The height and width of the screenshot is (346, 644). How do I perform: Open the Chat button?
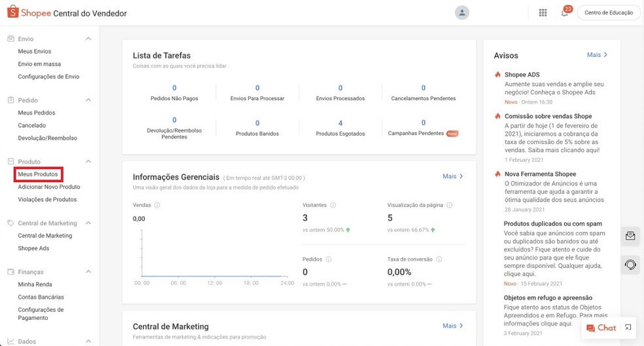pos(601,328)
